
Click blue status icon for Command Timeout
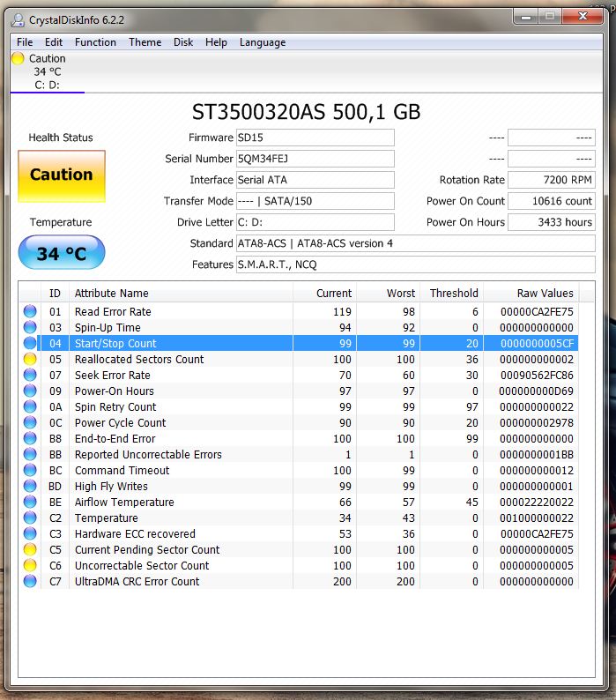pos(30,470)
